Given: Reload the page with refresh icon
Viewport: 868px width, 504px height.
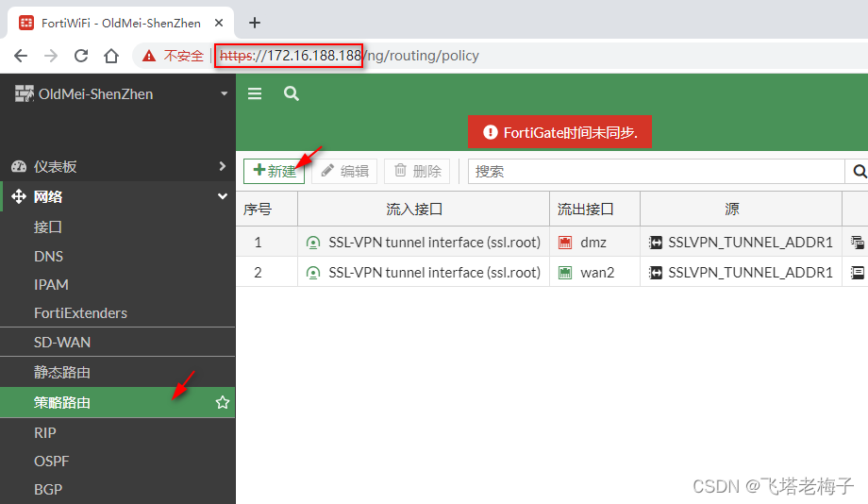Looking at the screenshot, I should [81, 56].
